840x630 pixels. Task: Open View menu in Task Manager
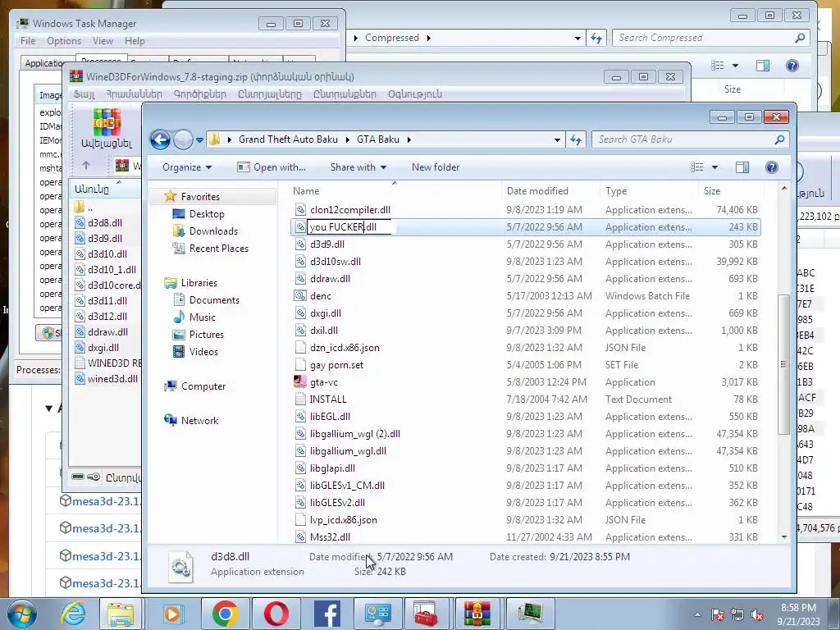coord(103,41)
